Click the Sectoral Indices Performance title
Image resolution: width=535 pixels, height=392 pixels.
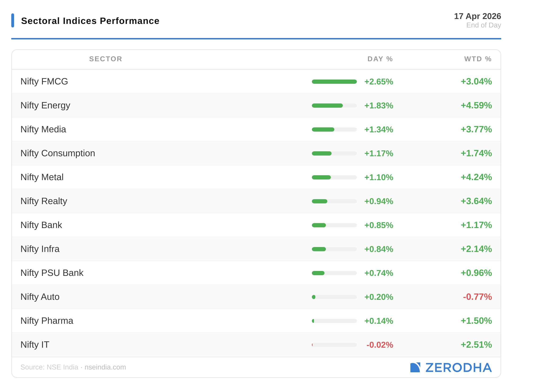tap(90, 21)
